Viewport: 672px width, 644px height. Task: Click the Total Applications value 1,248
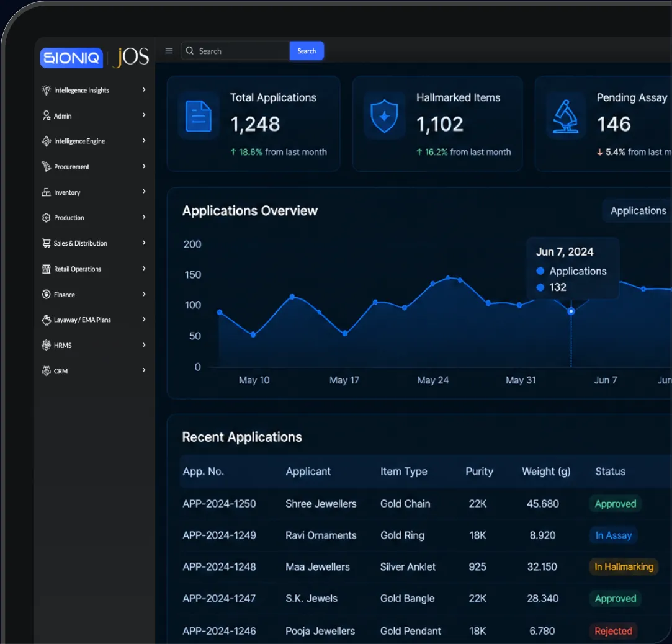pos(256,125)
